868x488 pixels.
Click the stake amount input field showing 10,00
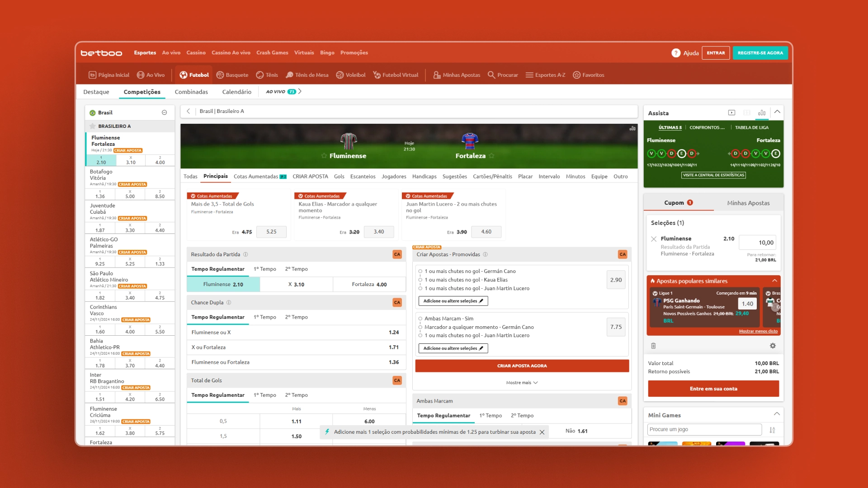[757, 243]
